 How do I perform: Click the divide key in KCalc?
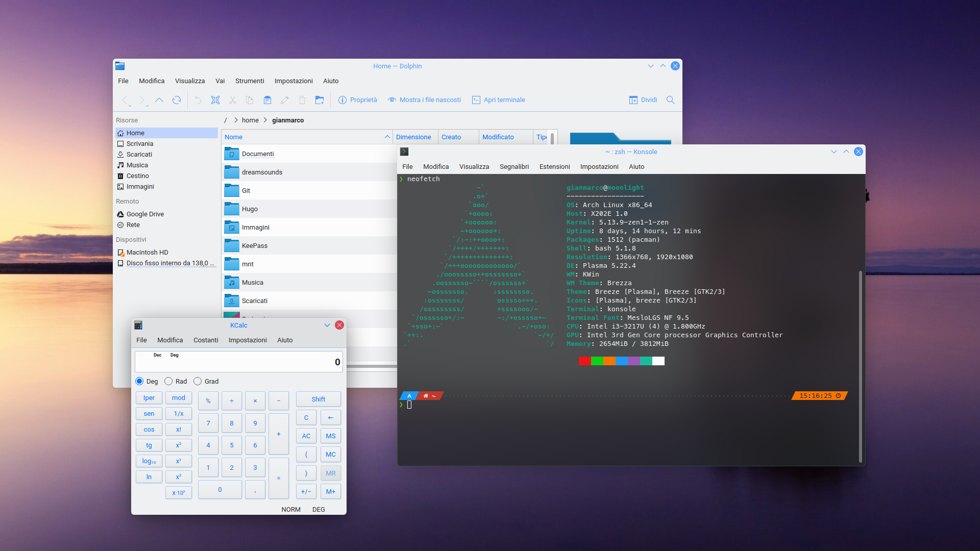click(x=232, y=401)
